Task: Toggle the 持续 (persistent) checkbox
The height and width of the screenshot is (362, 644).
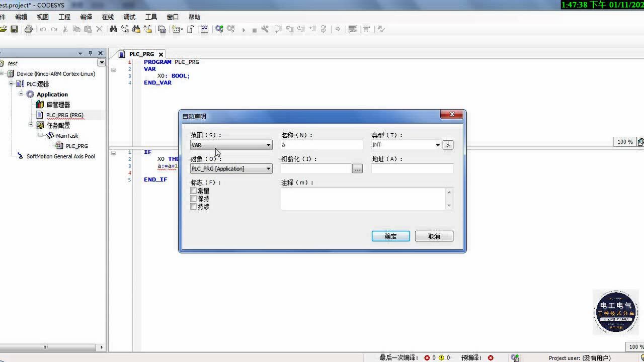Action: pos(193,206)
